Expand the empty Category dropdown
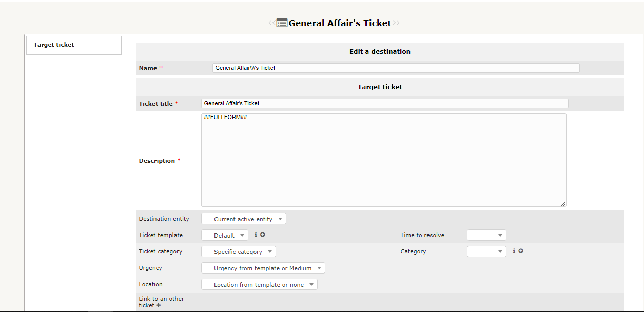This screenshot has height=312, width=644. click(x=486, y=251)
